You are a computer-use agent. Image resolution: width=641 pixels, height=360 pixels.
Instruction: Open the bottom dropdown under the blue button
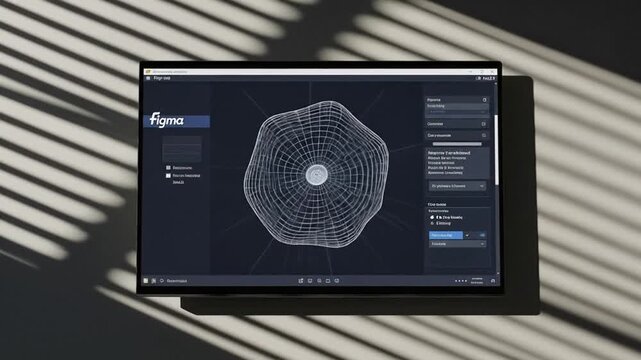pyautogui.click(x=457, y=244)
